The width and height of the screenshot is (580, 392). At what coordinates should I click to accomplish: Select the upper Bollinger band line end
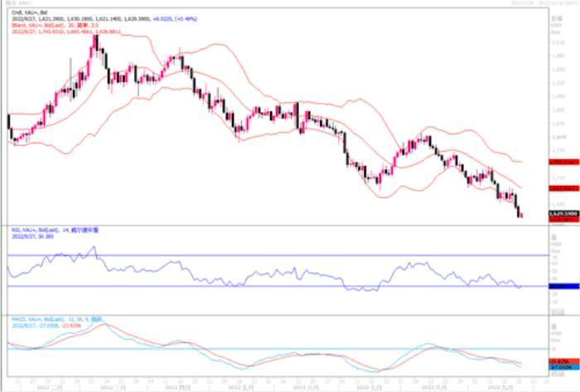[x=520, y=161]
